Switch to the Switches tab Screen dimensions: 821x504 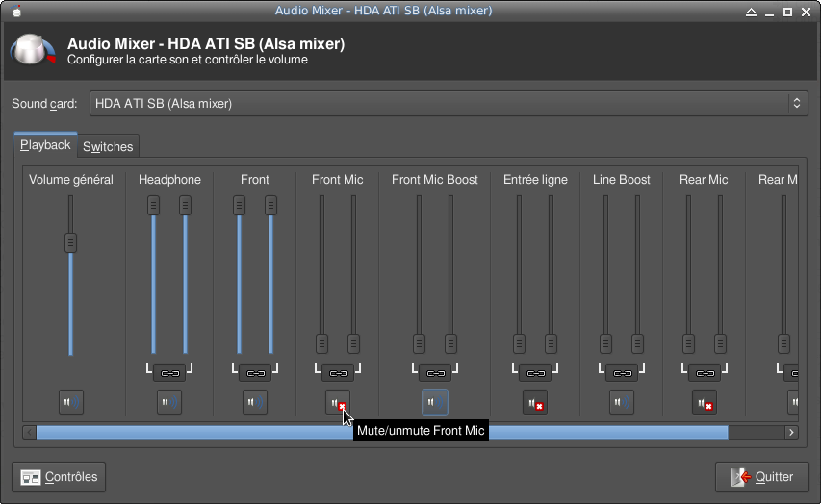coord(108,146)
